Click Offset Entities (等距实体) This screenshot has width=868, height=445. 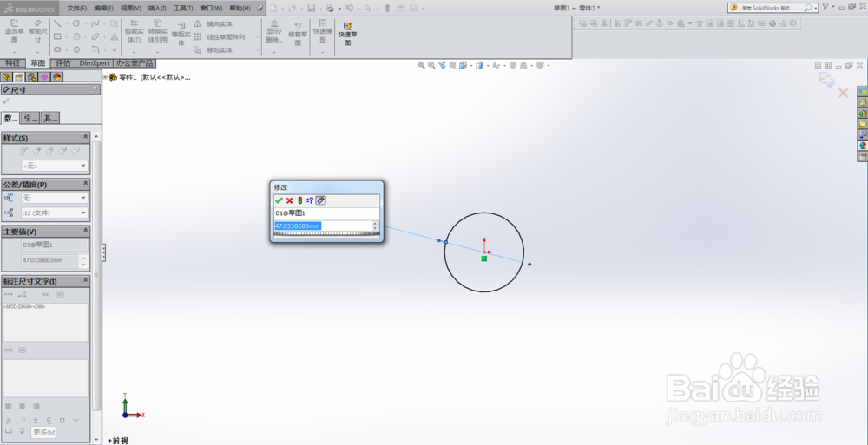coord(181,35)
